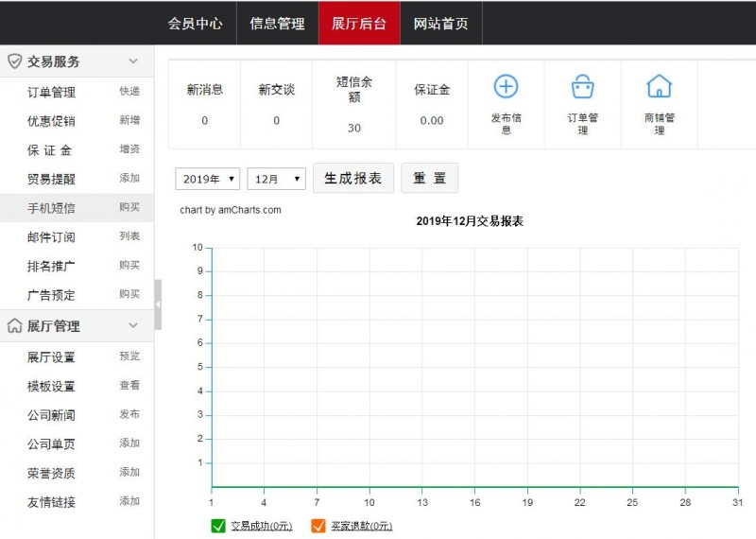Switch to the 信息管理 tab
This screenshot has width=756, height=539.
click(277, 24)
